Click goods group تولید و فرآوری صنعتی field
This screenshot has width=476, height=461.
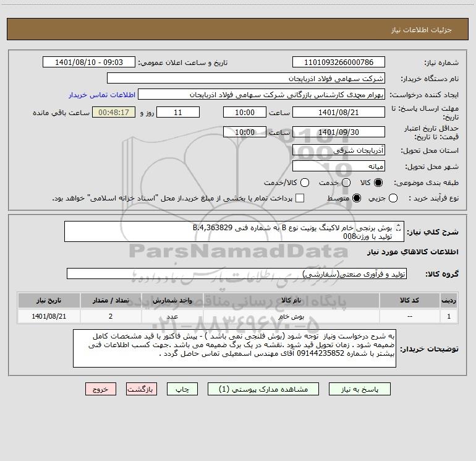click(237, 274)
